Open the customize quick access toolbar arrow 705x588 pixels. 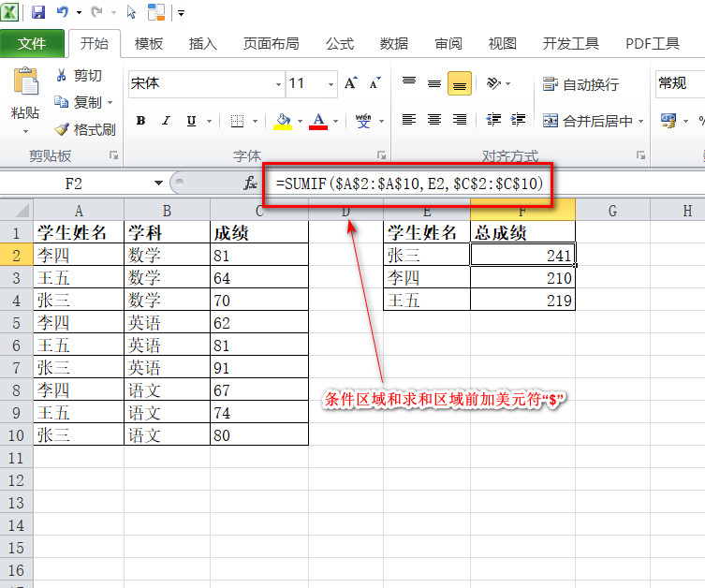coord(182,13)
